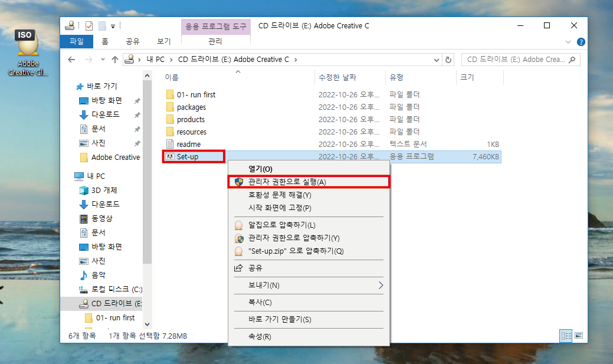Image resolution: width=613 pixels, height=364 pixels.
Task: Open the Help question mark icon
Action: (581, 42)
